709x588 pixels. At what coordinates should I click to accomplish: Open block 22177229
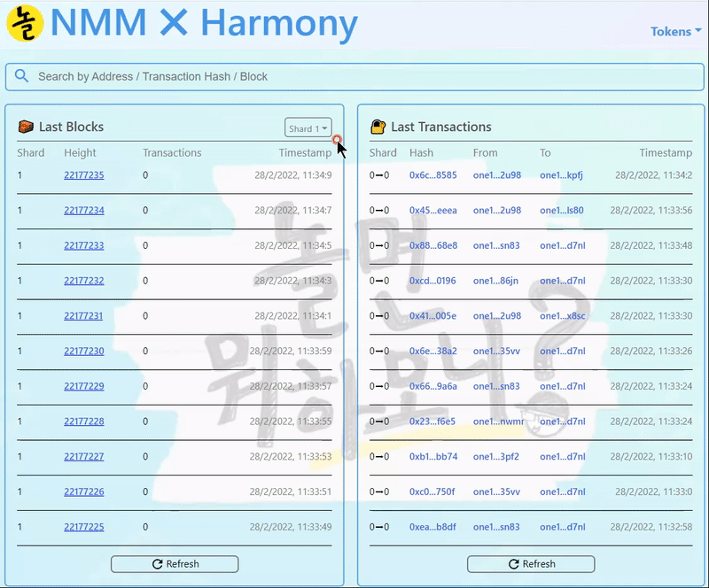coord(83,386)
